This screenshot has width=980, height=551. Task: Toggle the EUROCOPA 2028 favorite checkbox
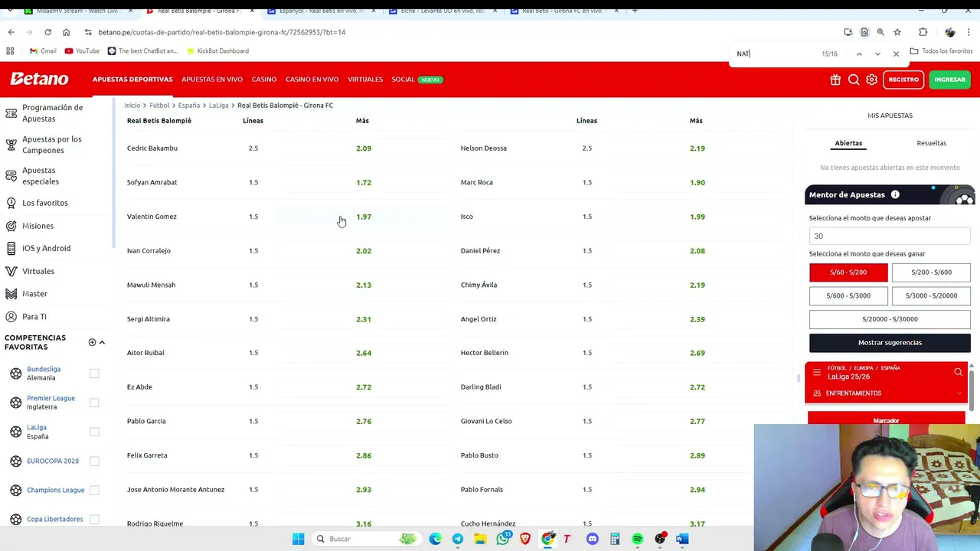click(94, 461)
